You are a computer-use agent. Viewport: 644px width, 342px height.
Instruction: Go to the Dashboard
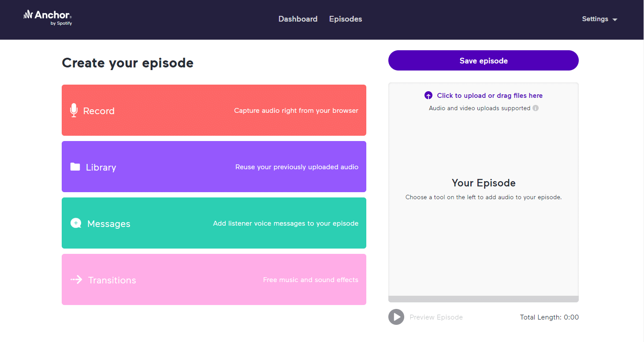coord(298,19)
